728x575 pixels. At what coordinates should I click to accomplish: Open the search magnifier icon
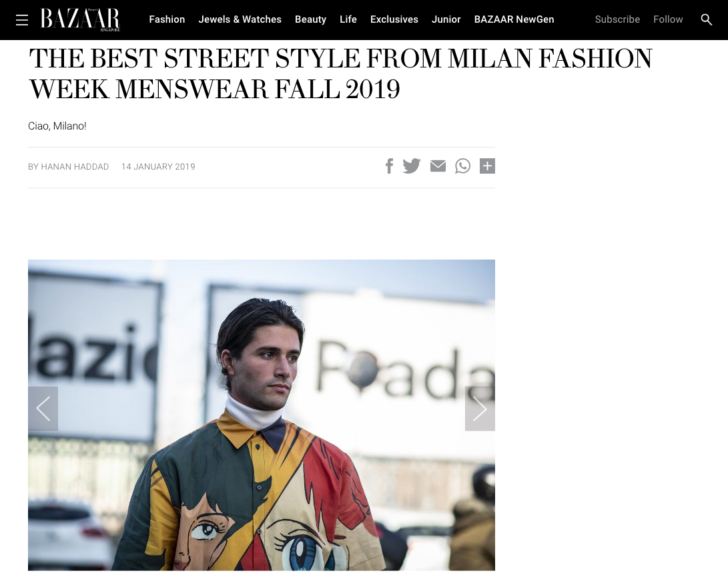coord(707,20)
